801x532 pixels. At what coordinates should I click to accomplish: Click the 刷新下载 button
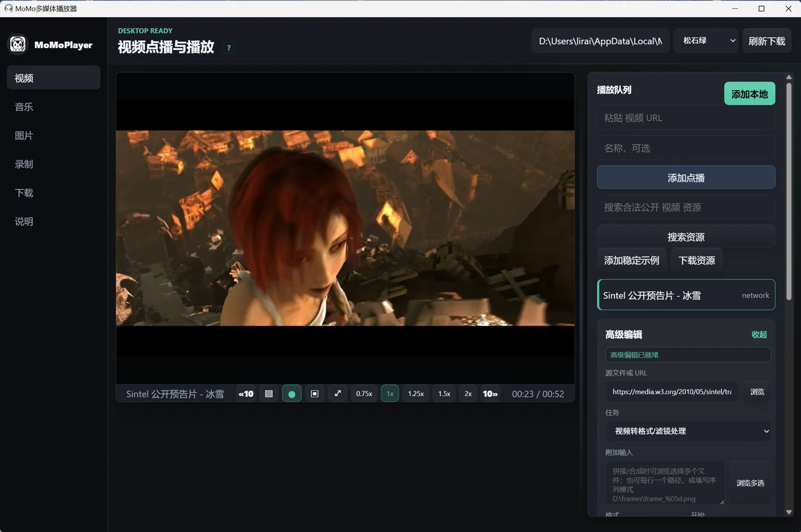pos(767,41)
